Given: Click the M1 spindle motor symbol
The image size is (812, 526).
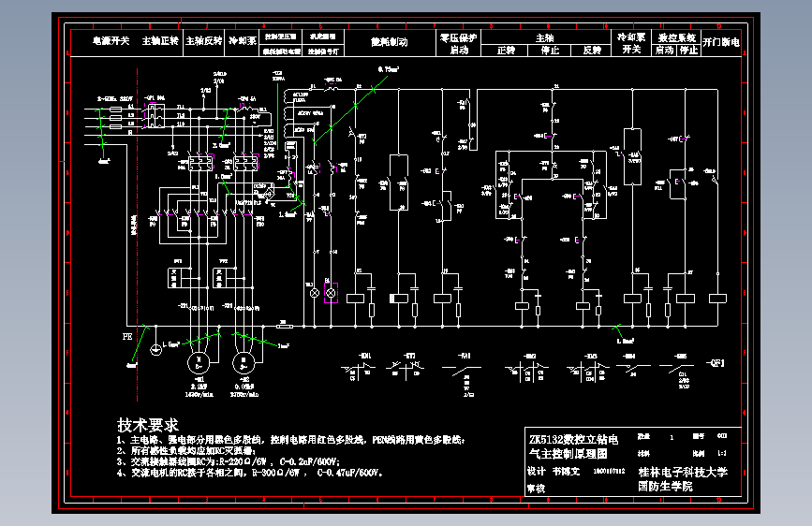Looking at the screenshot, I should 199,363.
